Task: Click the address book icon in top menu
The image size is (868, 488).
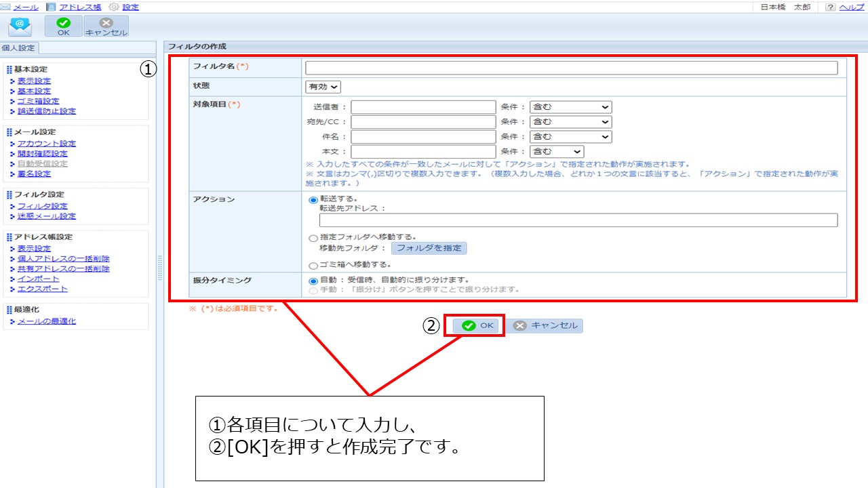Action: pos(52,7)
